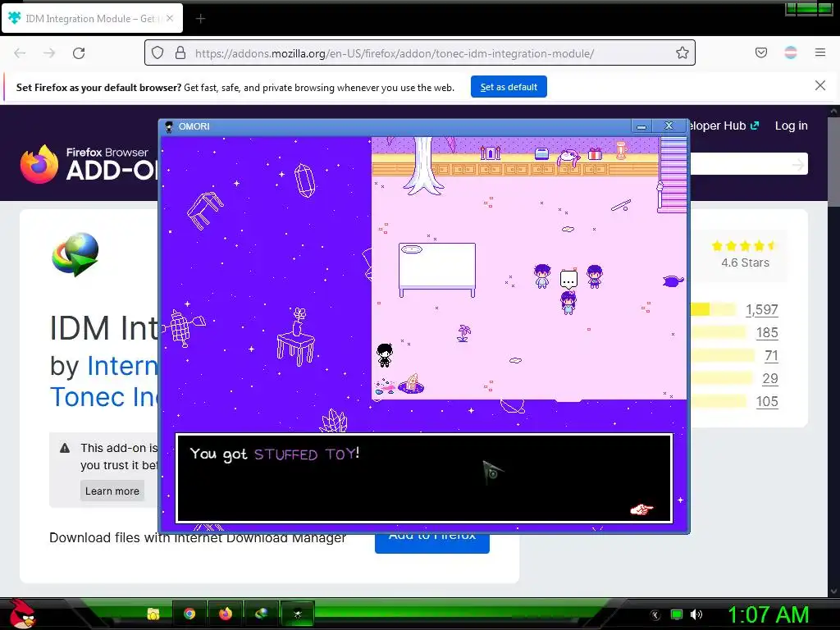The image size is (840, 630).
Task: Open the 71 three-star reviews link
Action: coord(771,356)
